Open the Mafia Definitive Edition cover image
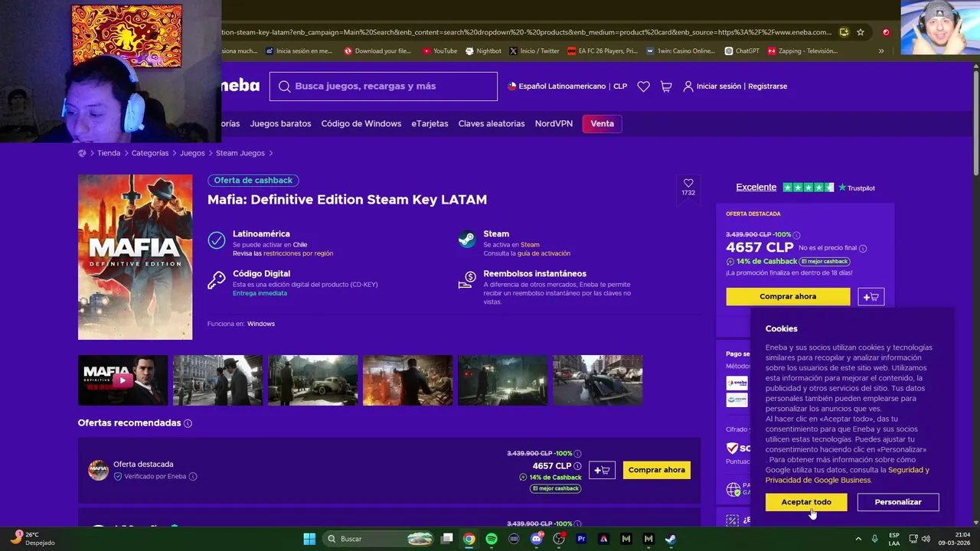This screenshot has height=551, width=980. (136, 257)
